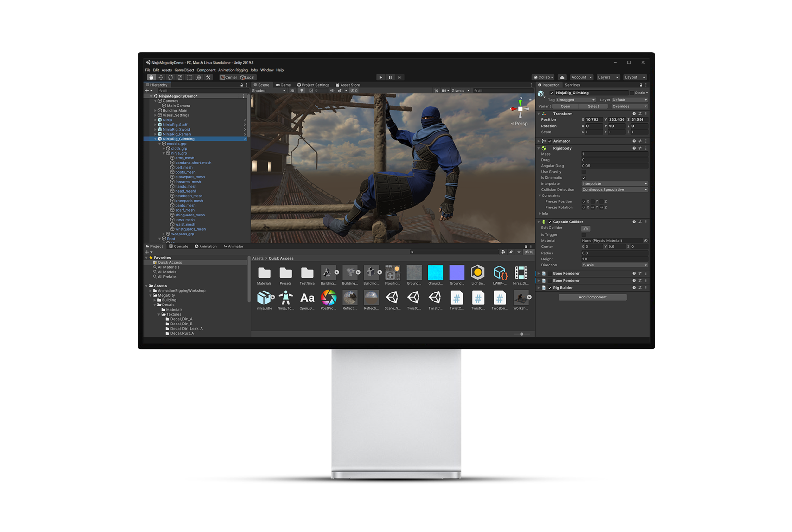
Task: Select the Move tool
Action: [161, 77]
